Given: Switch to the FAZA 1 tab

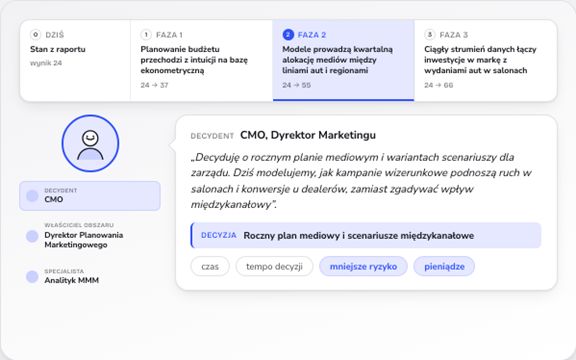Looking at the screenshot, I should coord(201,60).
